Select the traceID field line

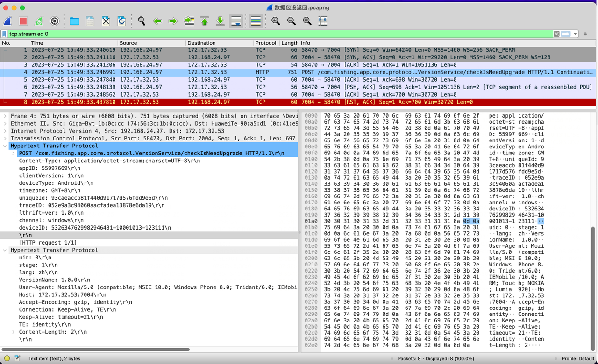92,205
